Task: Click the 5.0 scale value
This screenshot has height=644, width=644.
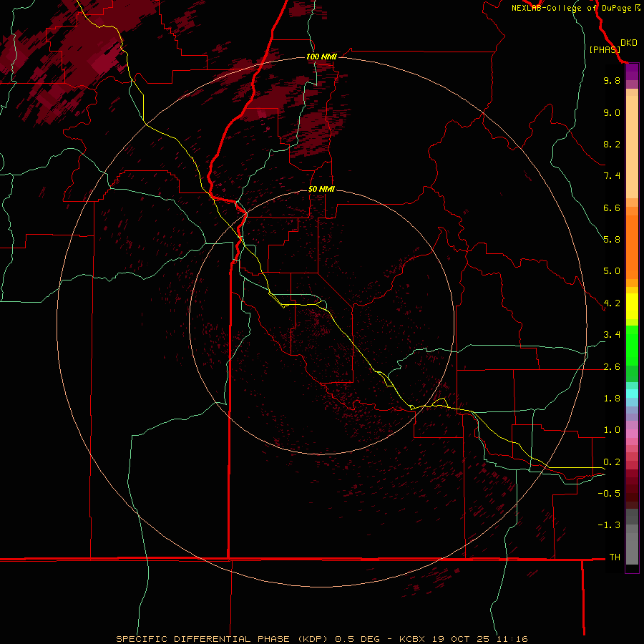Action: pos(612,271)
